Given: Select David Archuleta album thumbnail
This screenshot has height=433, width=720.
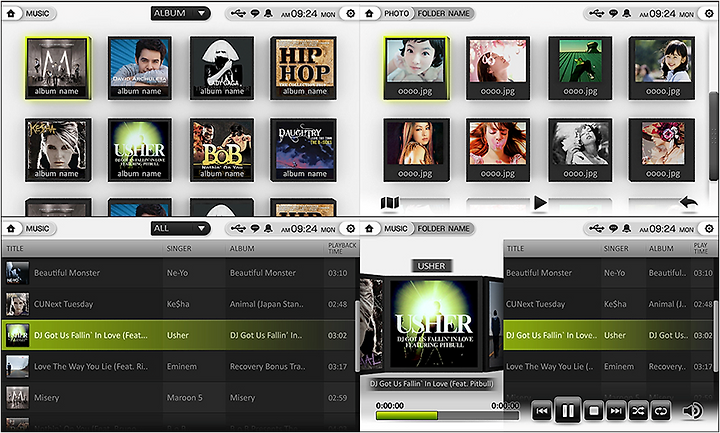Looking at the screenshot, I should pos(140,67).
